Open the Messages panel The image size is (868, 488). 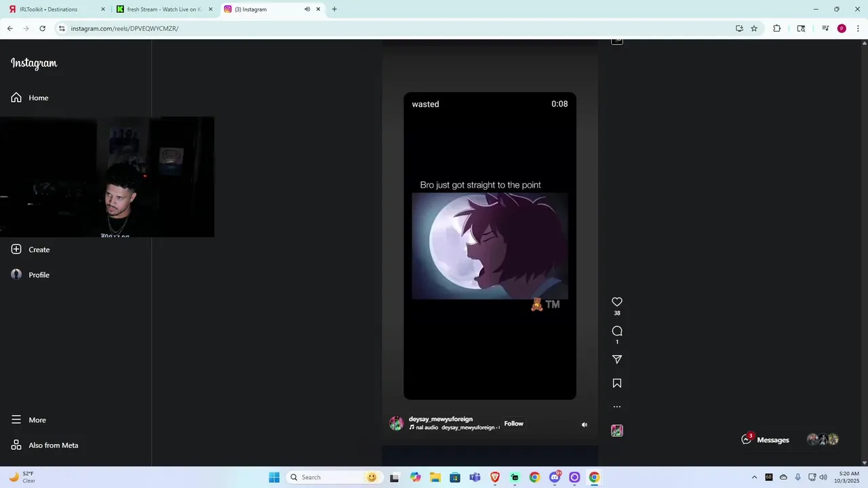(x=790, y=440)
